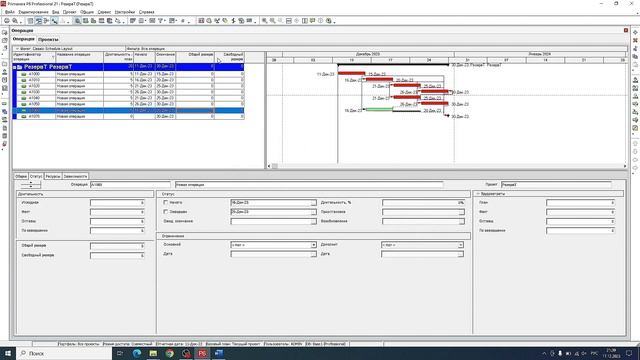Select activity row A1010

129,80
